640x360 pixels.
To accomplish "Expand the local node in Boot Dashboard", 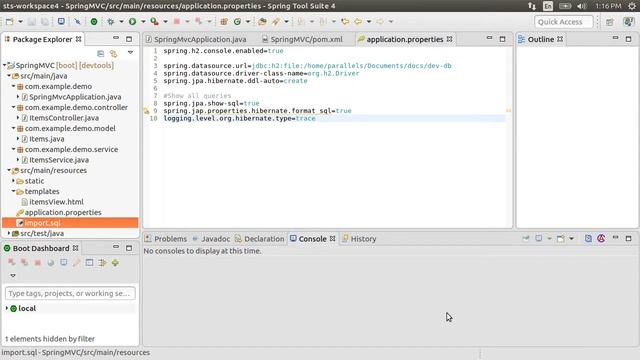I will [x=7, y=308].
